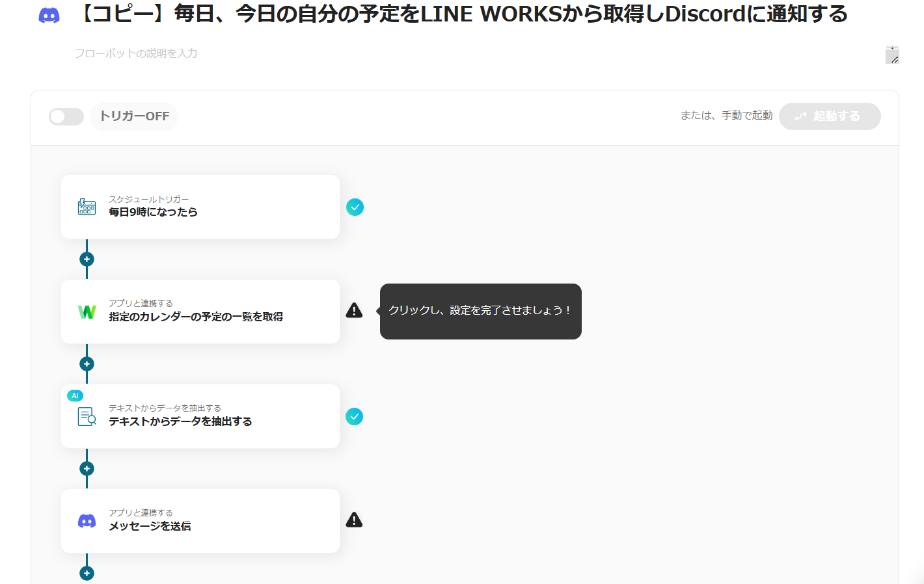The height and width of the screenshot is (584, 924).
Task: Click the スケジュールトリガー label
Action: (149, 199)
